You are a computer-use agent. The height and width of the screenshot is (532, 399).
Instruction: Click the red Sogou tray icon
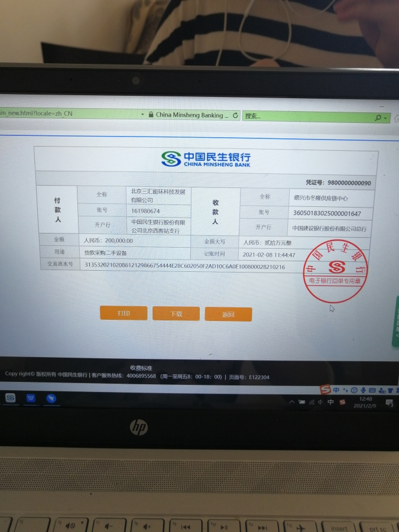coord(342,403)
